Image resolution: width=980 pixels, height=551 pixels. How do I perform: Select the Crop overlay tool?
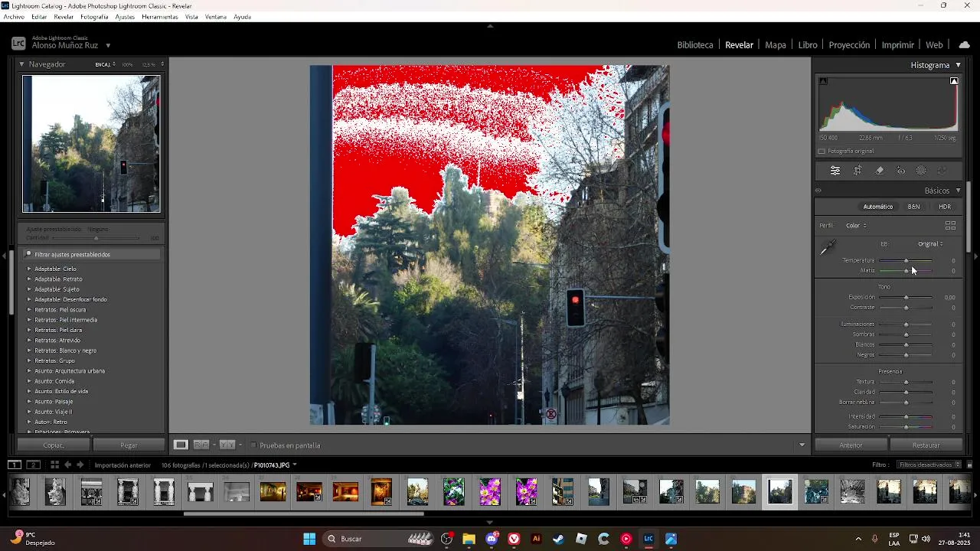click(x=858, y=171)
